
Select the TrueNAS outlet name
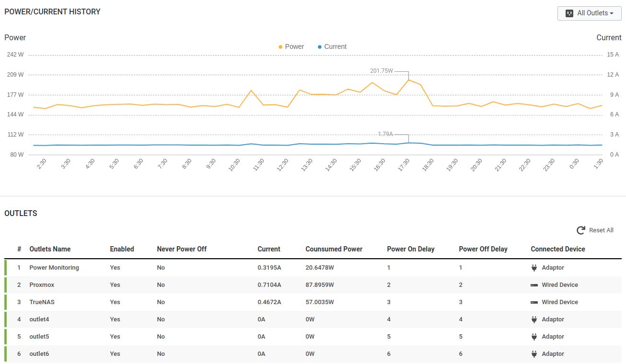(x=42, y=302)
